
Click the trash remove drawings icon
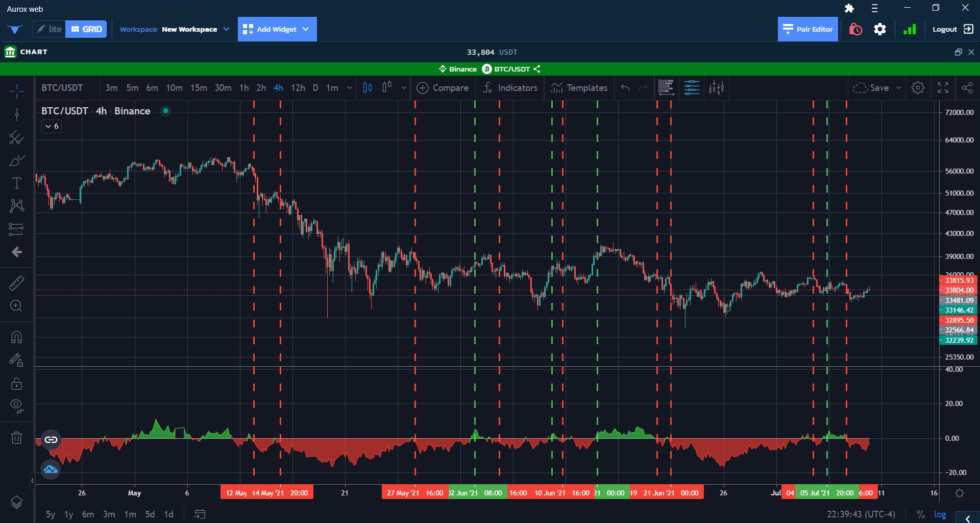coord(16,438)
